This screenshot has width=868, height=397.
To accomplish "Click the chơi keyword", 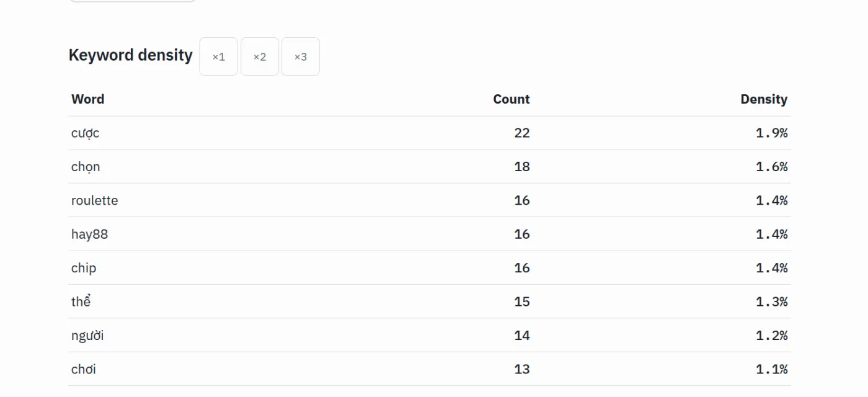I will click(x=84, y=369).
